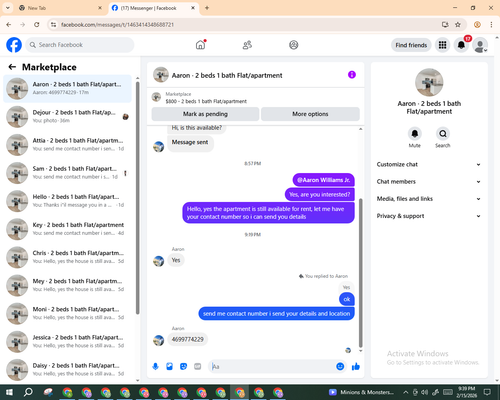This screenshot has height=400, width=500.
Task: Open a new browser tab with plus
Action: coord(207,8)
